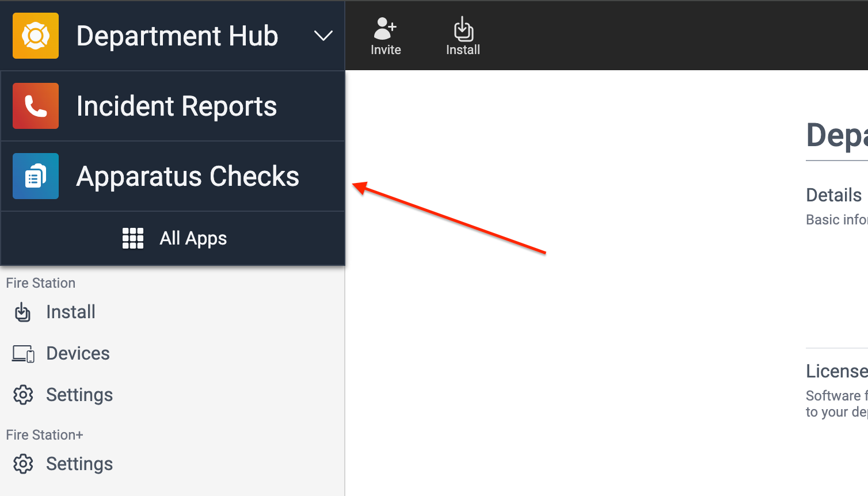Viewport: 868px width, 496px height.
Task: Click the All Apps grid icon
Action: (133, 238)
